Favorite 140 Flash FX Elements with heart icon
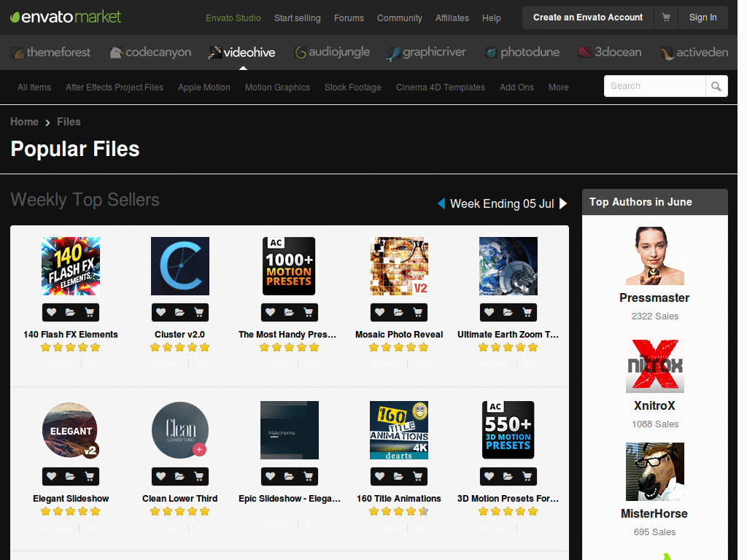 coord(52,312)
